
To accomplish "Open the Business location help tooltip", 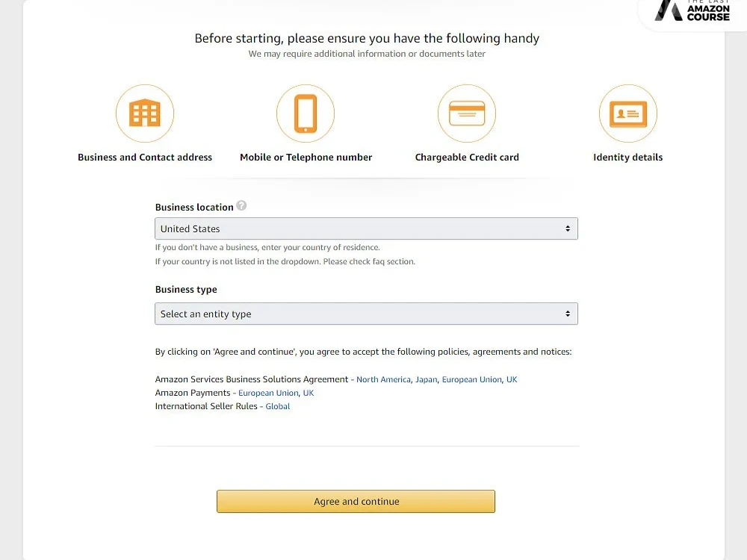I will pyautogui.click(x=241, y=205).
